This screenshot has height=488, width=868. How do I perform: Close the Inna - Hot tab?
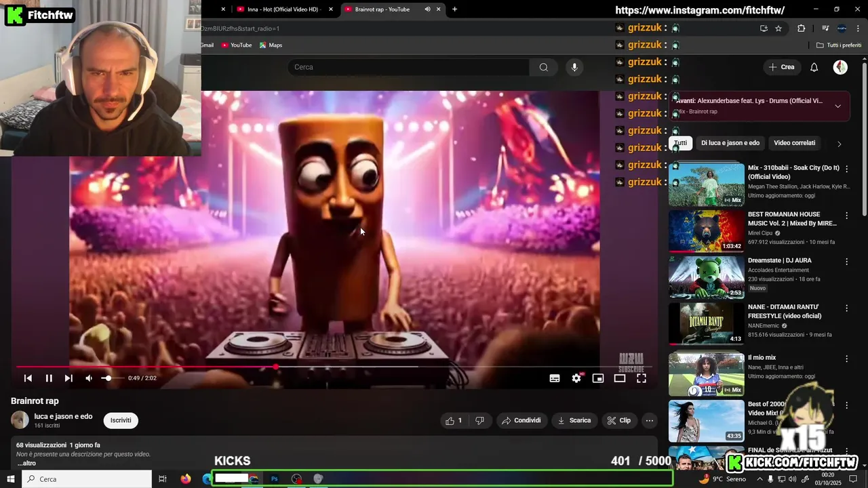(331, 9)
